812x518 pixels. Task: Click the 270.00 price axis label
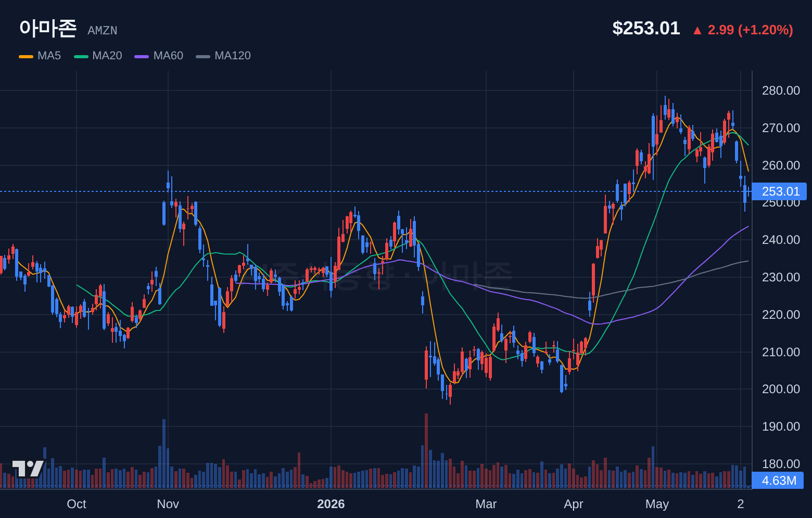pos(781,128)
